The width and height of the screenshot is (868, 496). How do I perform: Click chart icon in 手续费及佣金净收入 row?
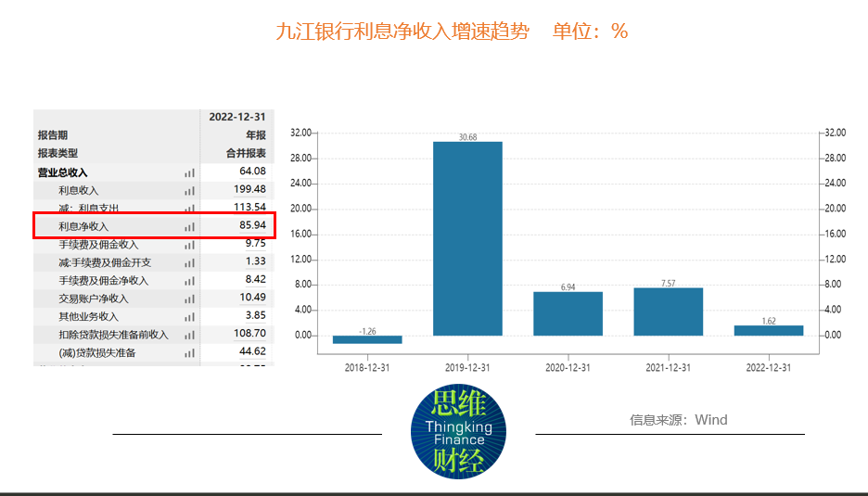coord(190,281)
